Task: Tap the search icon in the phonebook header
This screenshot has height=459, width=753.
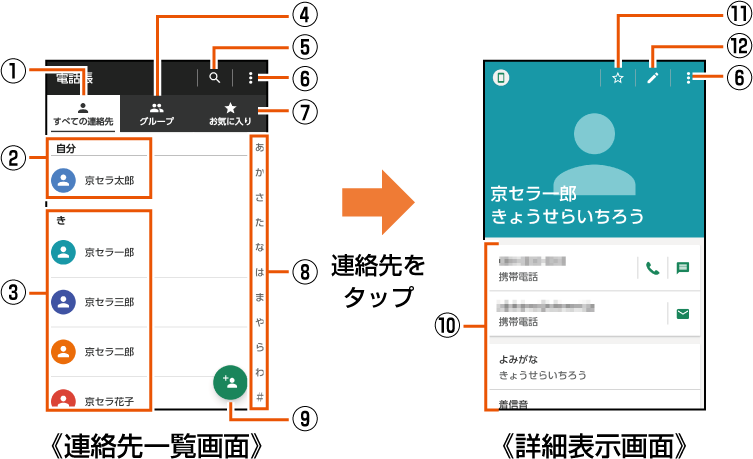Action: pos(214,78)
